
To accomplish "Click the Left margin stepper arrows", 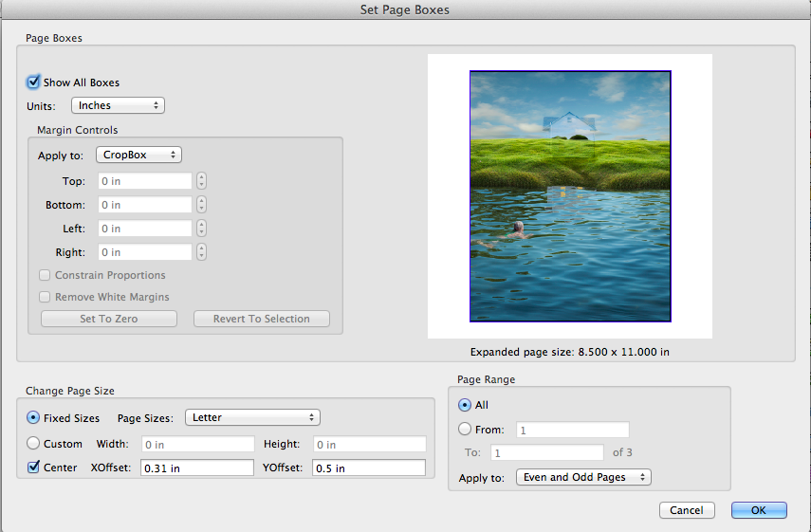I will [202, 229].
